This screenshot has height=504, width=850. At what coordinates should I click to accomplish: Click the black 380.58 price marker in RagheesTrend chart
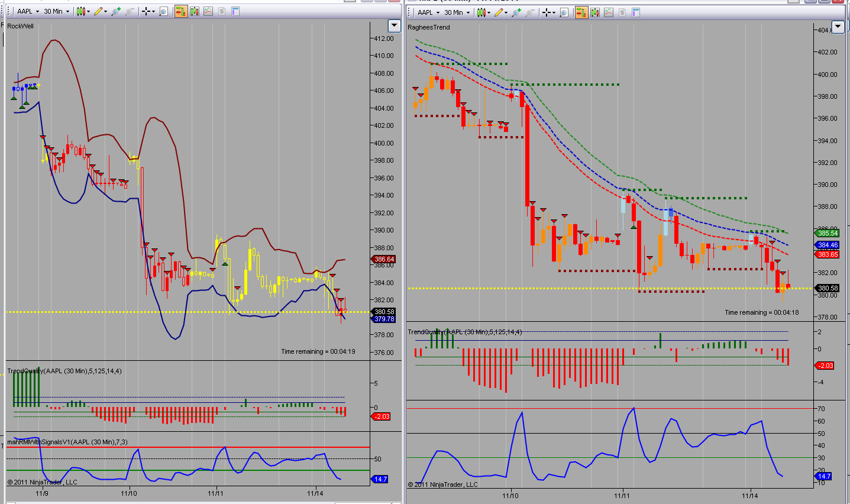pyautogui.click(x=828, y=288)
